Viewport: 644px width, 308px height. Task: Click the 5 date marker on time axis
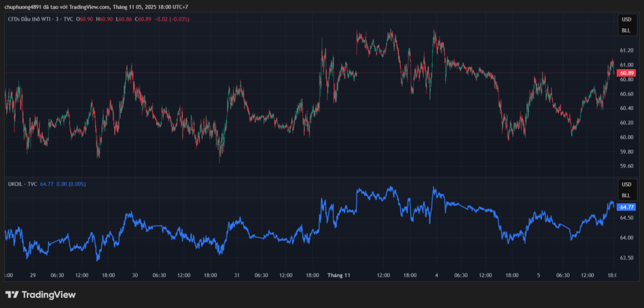point(538,275)
